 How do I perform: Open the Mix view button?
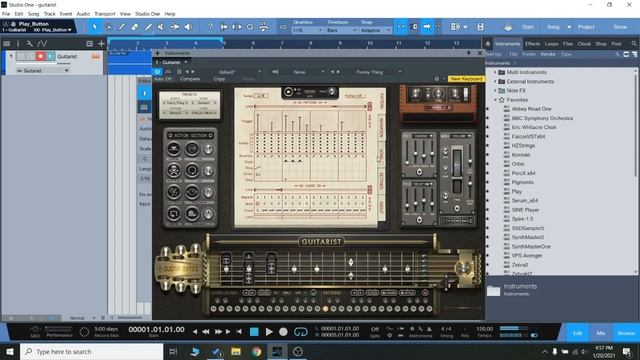(601, 333)
